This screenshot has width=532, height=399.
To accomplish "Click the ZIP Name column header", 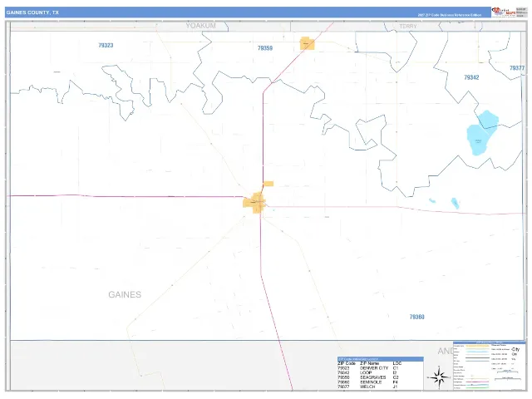I will coord(369,363).
